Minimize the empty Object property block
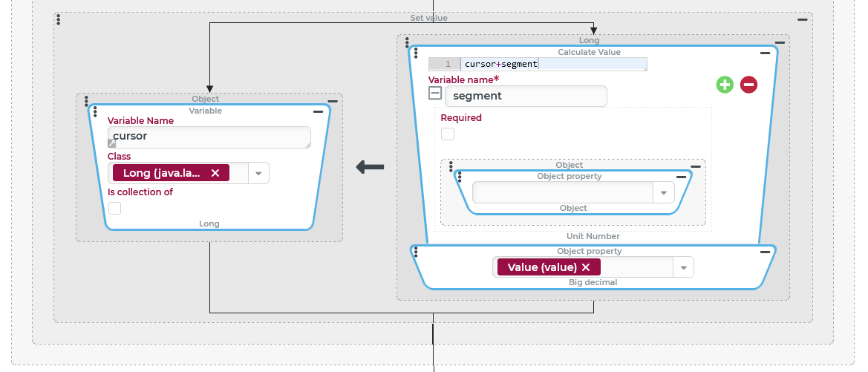The image size is (868, 372). 682,177
